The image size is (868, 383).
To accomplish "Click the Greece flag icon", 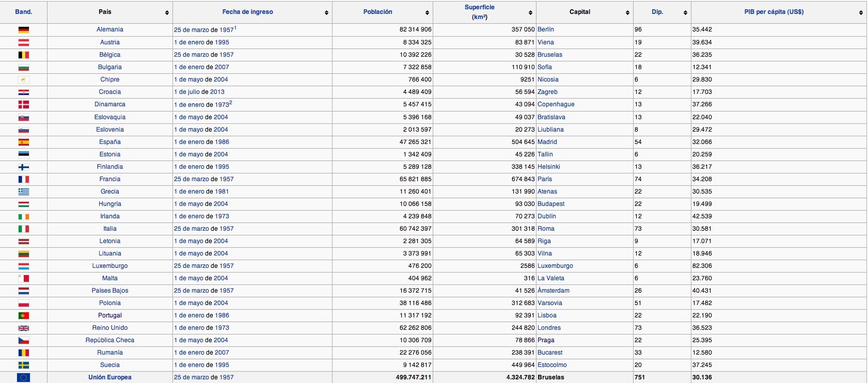I will [24, 191].
